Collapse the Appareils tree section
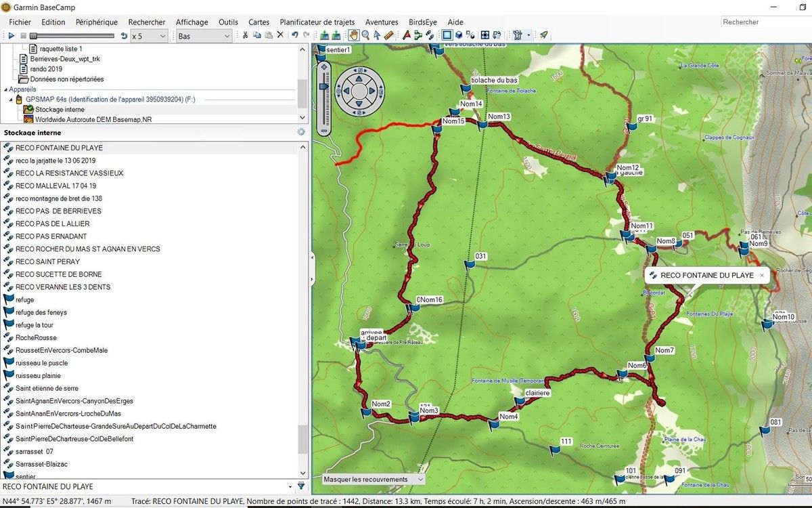 point(5,89)
